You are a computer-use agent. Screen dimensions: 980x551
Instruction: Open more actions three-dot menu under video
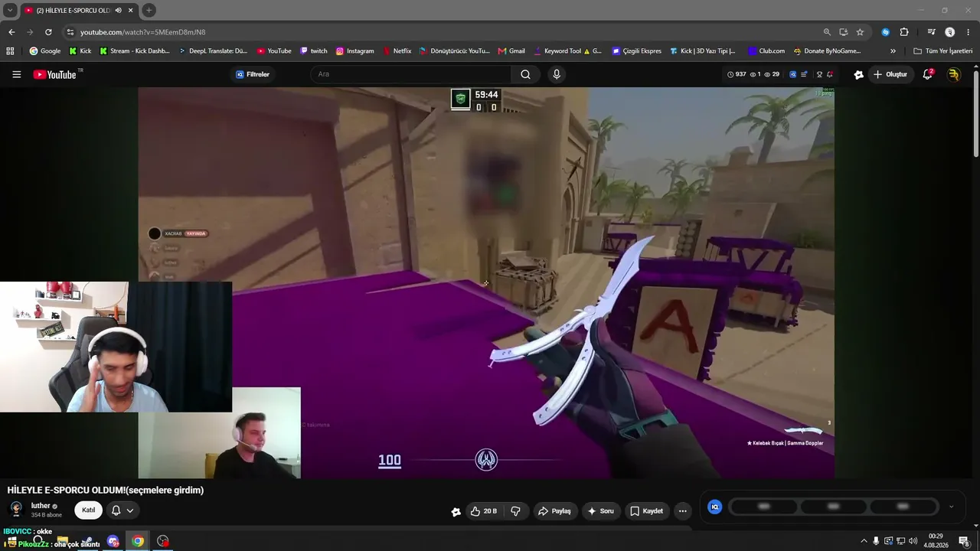pos(683,511)
